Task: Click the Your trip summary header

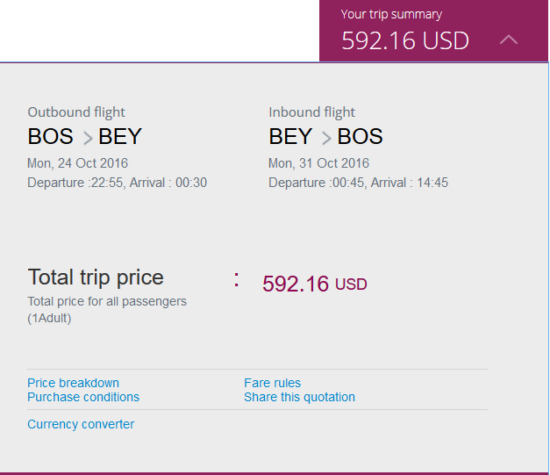Action: click(391, 14)
